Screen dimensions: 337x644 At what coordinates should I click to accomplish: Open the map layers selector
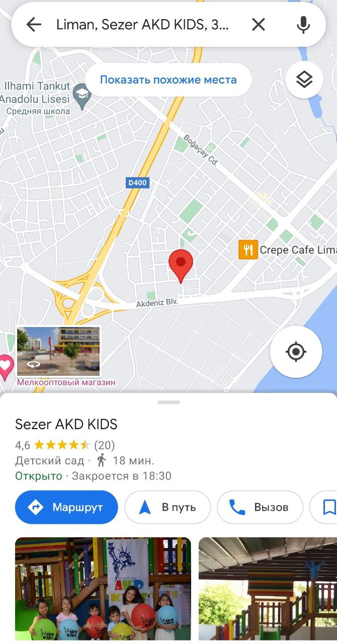[304, 79]
